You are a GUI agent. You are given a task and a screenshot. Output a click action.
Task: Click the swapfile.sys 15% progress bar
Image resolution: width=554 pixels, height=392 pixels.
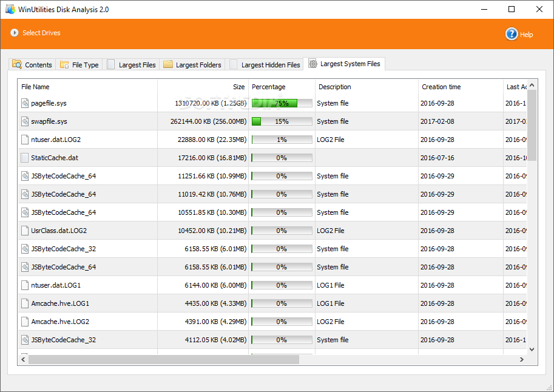282,121
